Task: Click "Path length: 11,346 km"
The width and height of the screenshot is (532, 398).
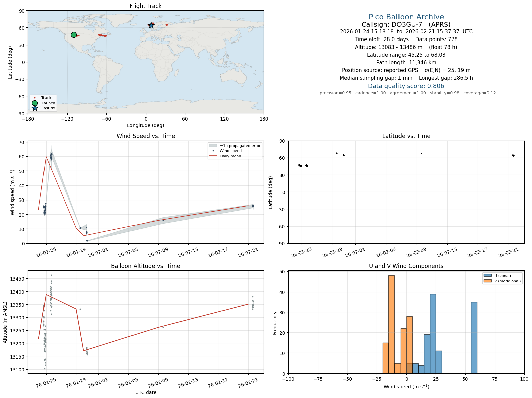Action: (x=406, y=63)
